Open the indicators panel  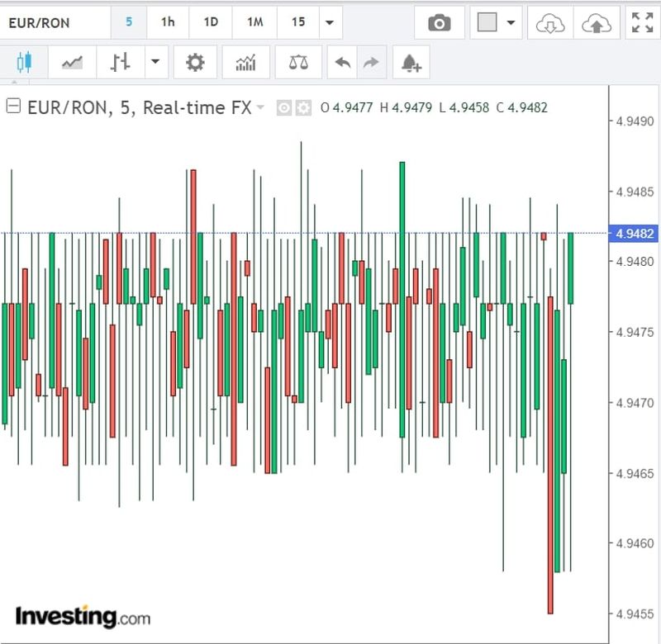pyautogui.click(x=245, y=63)
